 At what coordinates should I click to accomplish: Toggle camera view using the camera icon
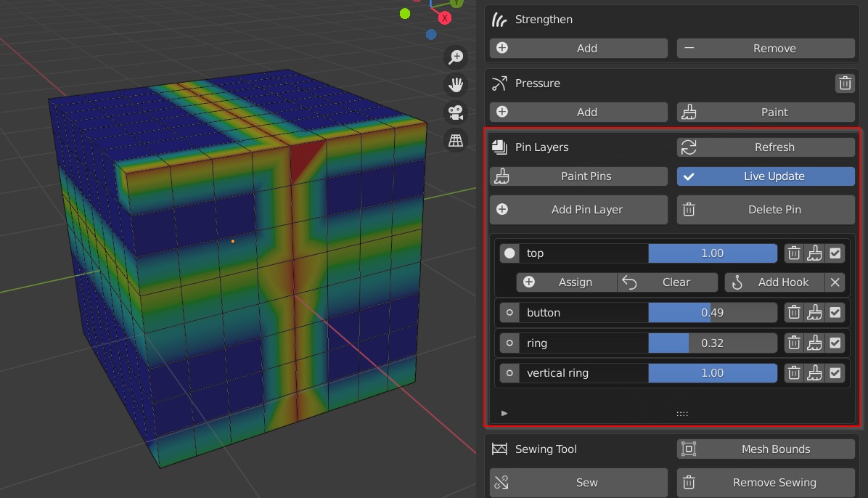456,111
